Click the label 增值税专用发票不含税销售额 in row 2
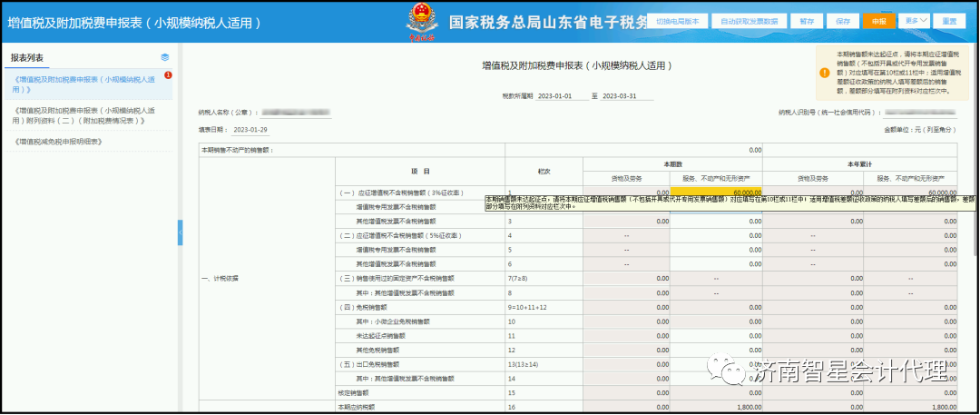The image size is (980, 415). point(396,207)
